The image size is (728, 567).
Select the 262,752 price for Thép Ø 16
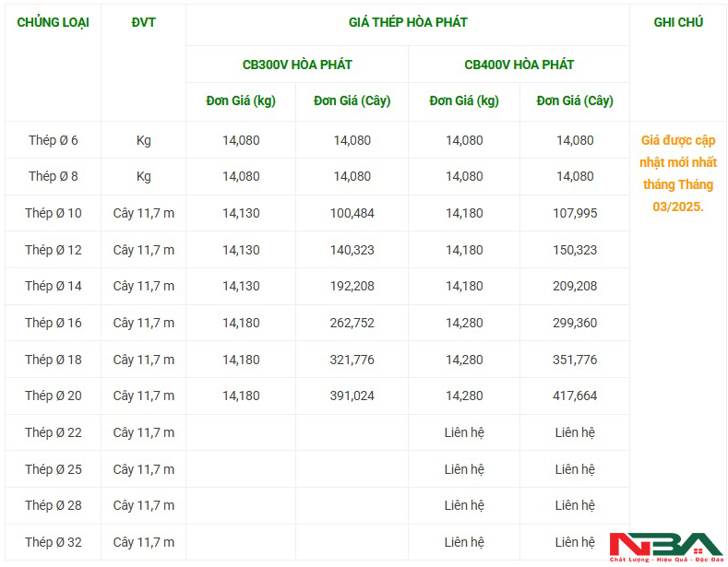(x=352, y=323)
